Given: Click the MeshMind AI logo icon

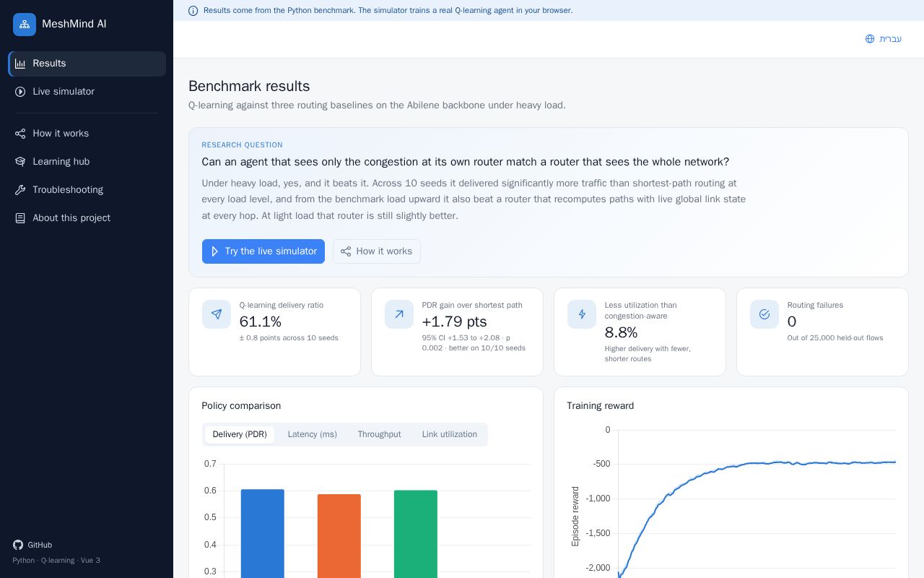Looking at the screenshot, I should [25, 25].
